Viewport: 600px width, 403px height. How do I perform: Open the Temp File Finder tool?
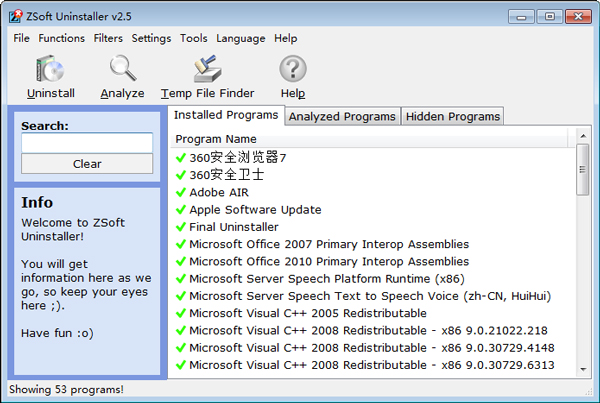click(207, 77)
